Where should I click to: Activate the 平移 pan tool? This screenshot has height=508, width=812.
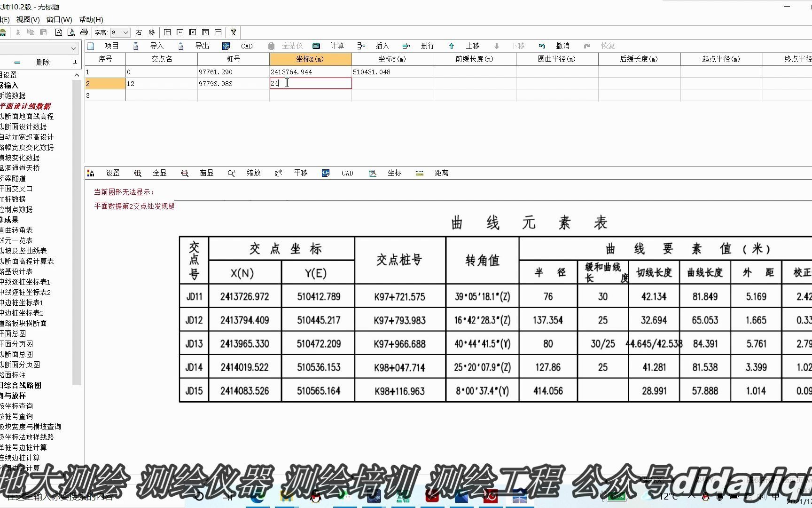point(300,173)
